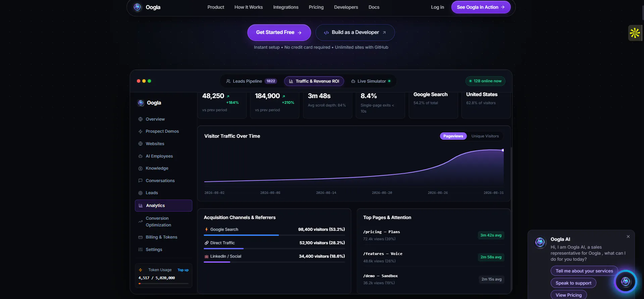Open the Developers nav item
Screen dimensions: 644x299
(346, 7)
